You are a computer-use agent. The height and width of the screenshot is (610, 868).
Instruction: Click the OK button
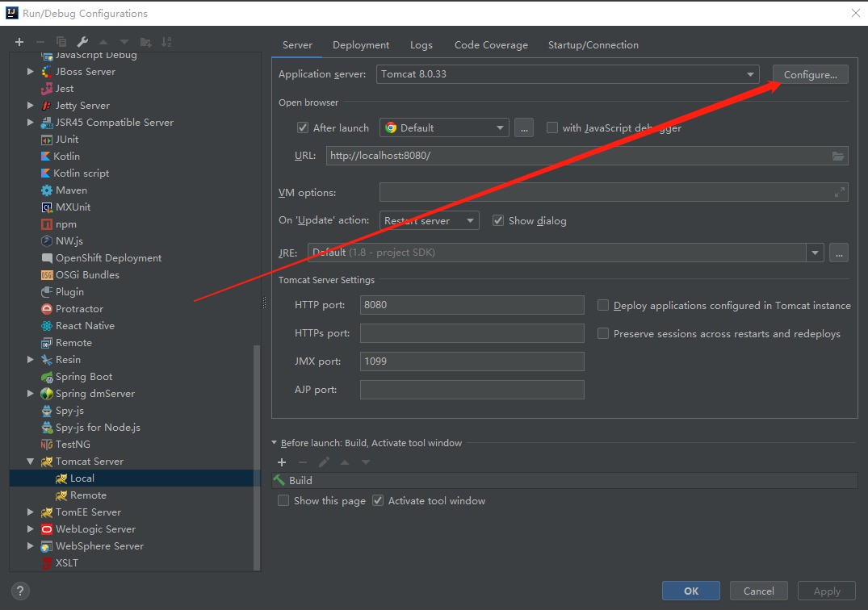(691, 591)
